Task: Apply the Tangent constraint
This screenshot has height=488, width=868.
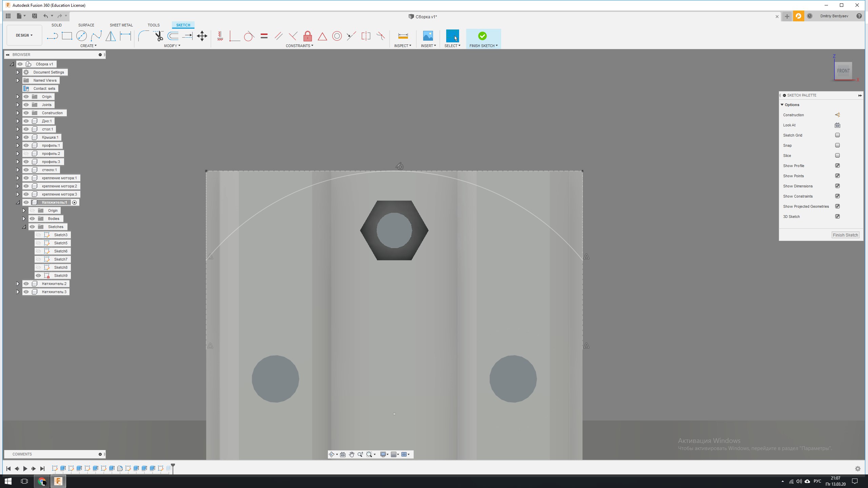Action: click(249, 36)
